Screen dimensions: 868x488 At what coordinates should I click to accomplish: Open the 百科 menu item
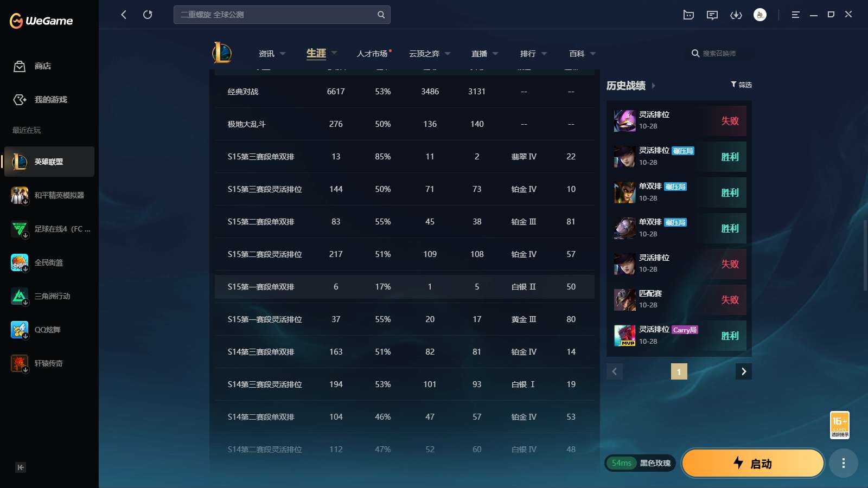point(576,54)
